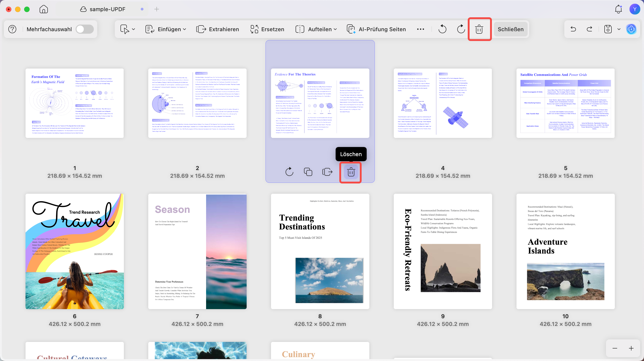Screen dimensions: 644x361
Task: Zoom out thumbnails with minus button
Action: click(615, 348)
